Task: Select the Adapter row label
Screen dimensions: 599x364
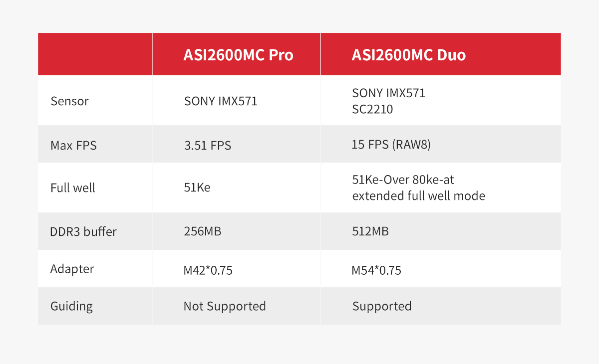Action: tap(72, 269)
